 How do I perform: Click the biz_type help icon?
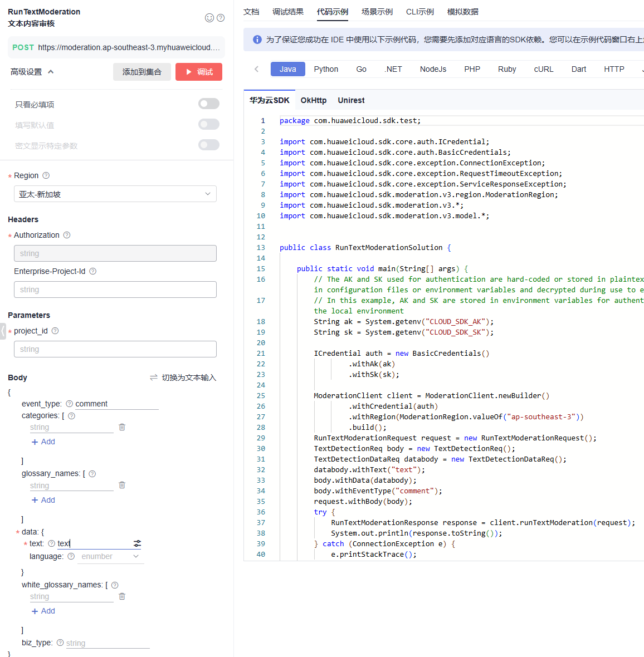tap(60, 643)
